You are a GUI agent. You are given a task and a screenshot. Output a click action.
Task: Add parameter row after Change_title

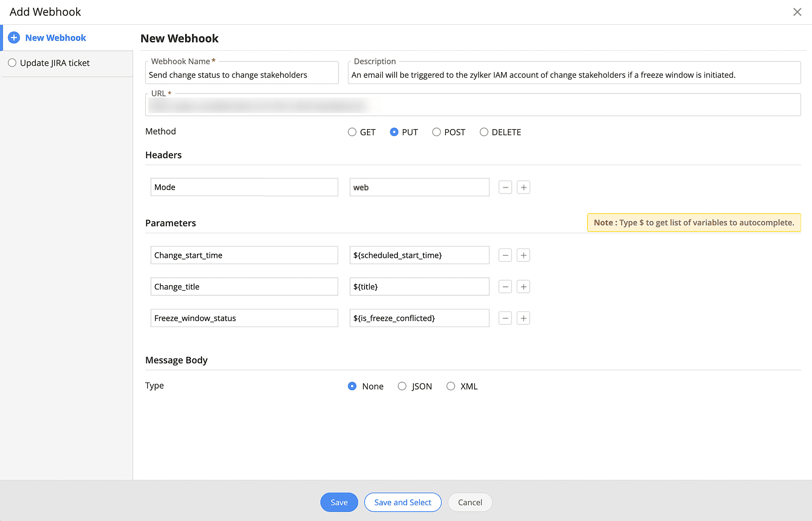point(523,287)
